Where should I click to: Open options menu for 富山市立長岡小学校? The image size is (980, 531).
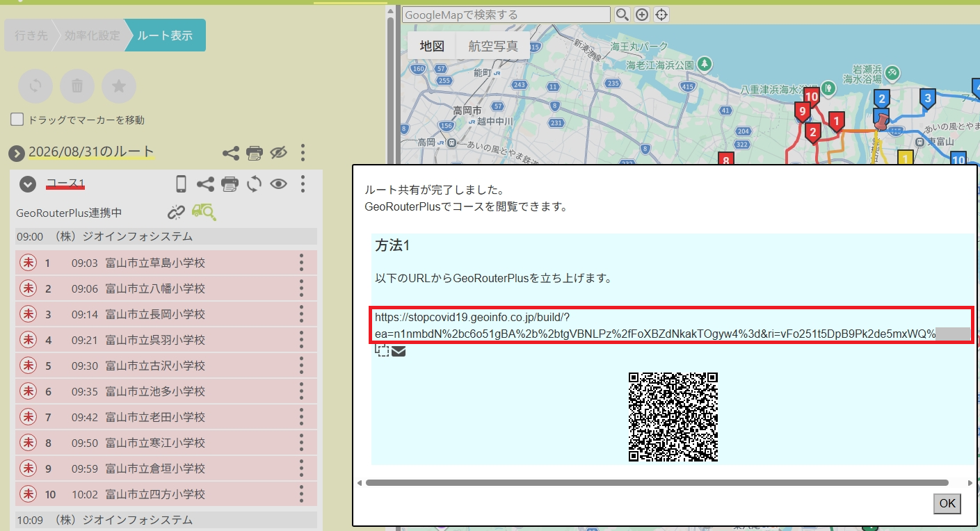pyautogui.click(x=301, y=314)
